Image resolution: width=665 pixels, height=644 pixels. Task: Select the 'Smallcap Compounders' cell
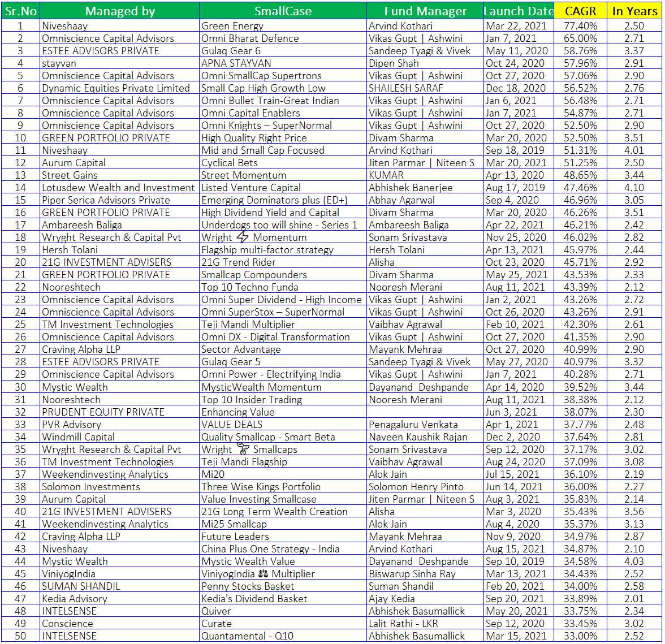(283, 275)
